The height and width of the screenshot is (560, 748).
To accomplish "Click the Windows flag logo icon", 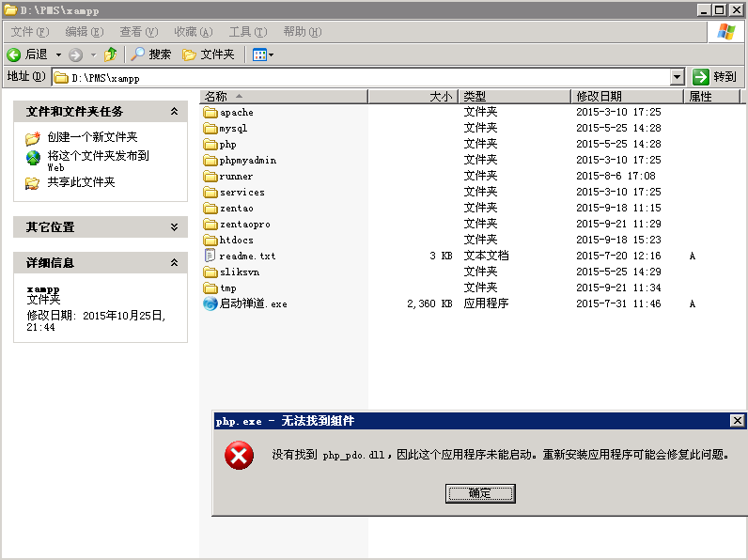I will (x=726, y=32).
